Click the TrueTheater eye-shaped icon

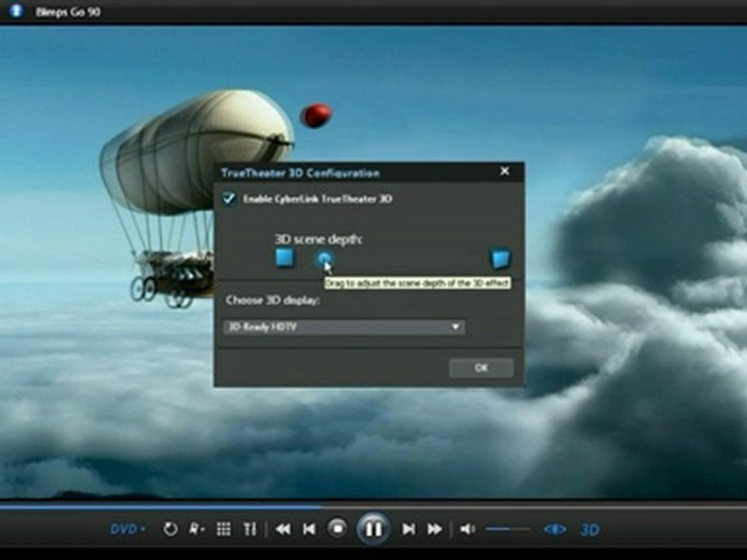(x=555, y=530)
